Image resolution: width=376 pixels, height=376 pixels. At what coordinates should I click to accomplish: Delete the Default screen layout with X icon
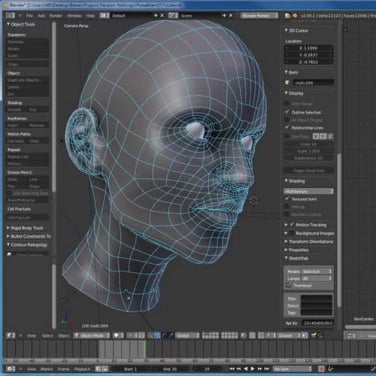[162, 15]
